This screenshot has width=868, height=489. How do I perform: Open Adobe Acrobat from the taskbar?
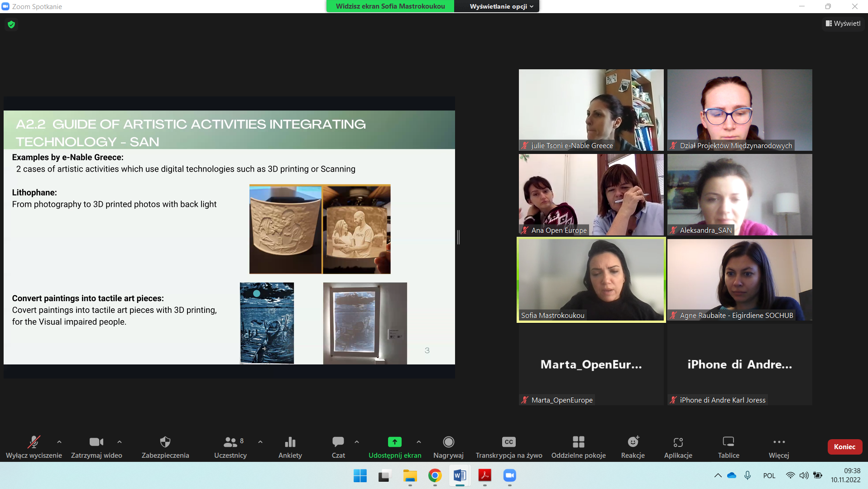tap(484, 476)
